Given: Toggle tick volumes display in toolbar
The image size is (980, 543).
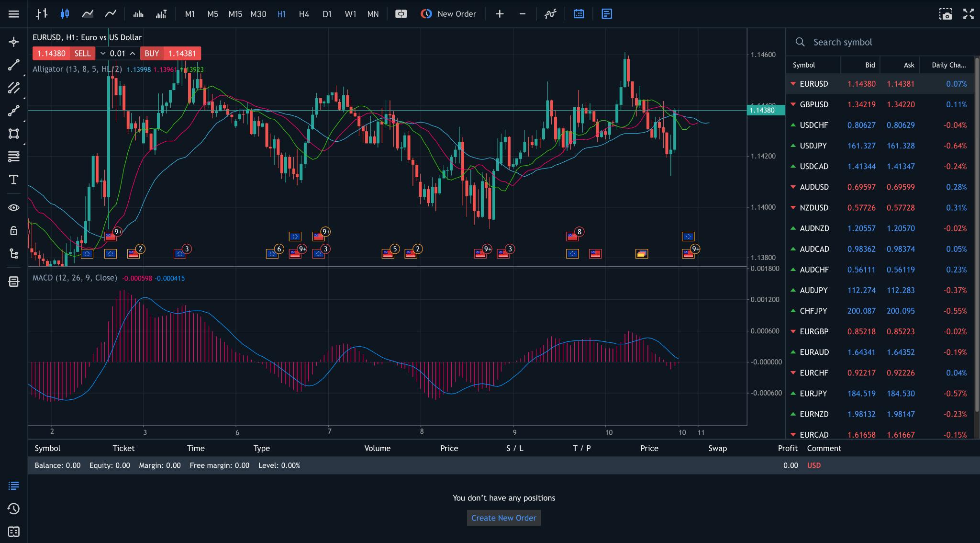Looking at the screenshot, I should coord(161,14).
